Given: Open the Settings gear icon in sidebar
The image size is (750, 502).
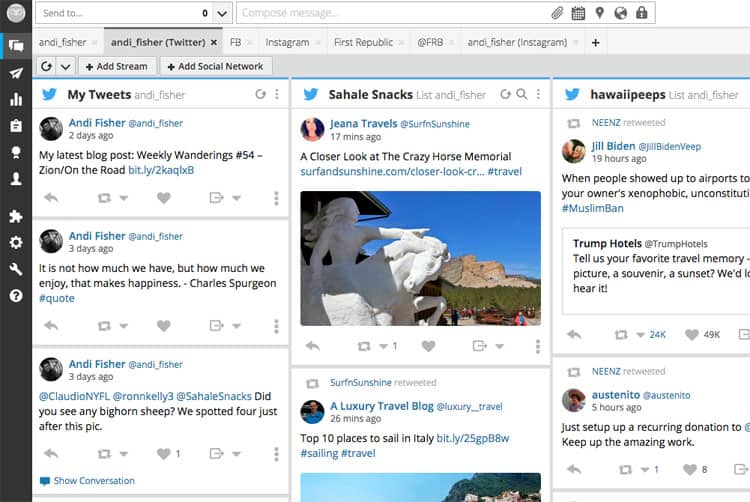Looking at the screenshot, I should click(x=16, y=242).
